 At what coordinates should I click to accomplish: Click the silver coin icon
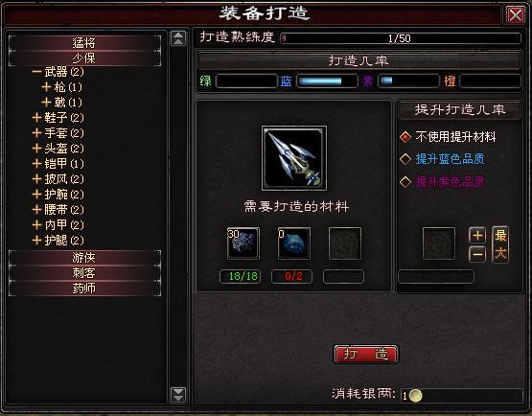(415, 395)
